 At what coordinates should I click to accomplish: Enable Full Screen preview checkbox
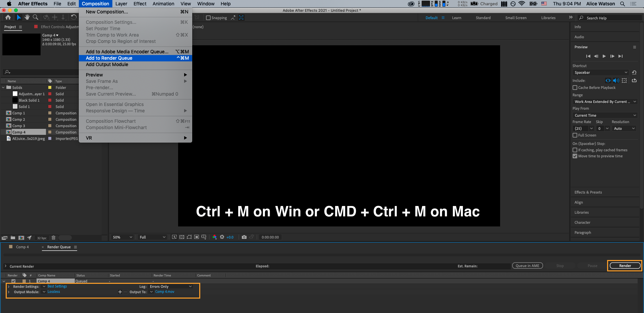[575, 135]
